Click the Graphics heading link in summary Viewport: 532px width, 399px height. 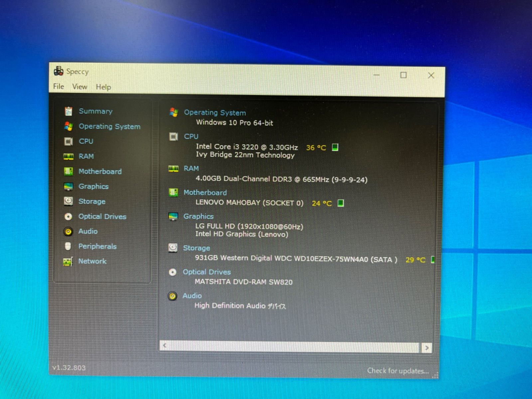pos(199,216)
